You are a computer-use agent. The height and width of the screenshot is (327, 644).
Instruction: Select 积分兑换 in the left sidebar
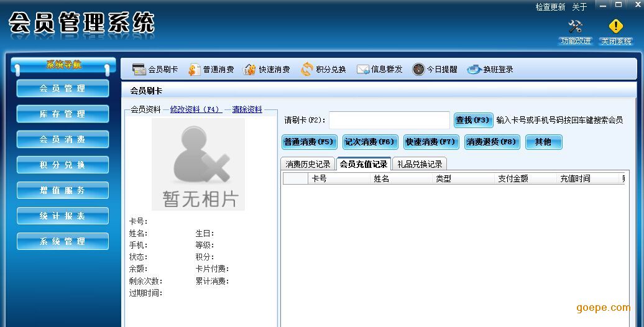[63, 165]
